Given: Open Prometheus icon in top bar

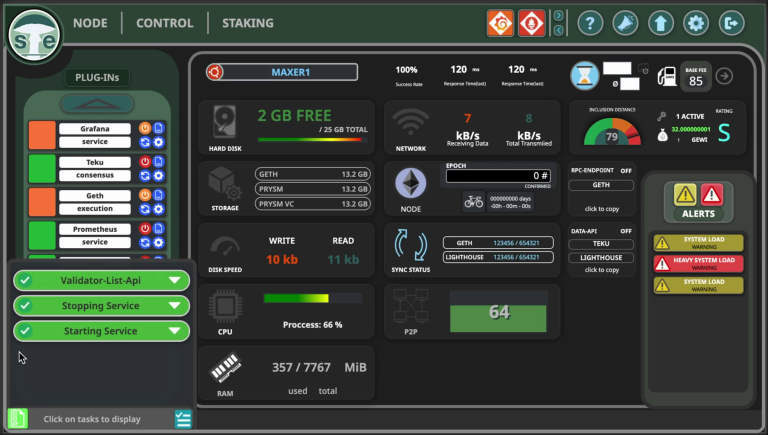Looking at the screenshot, I should click(531, 23).
